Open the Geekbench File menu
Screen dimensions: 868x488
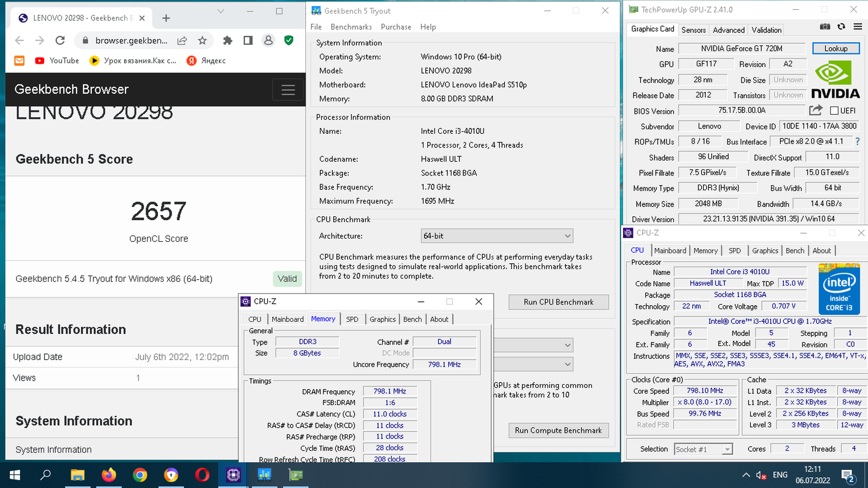pos(316,27)
